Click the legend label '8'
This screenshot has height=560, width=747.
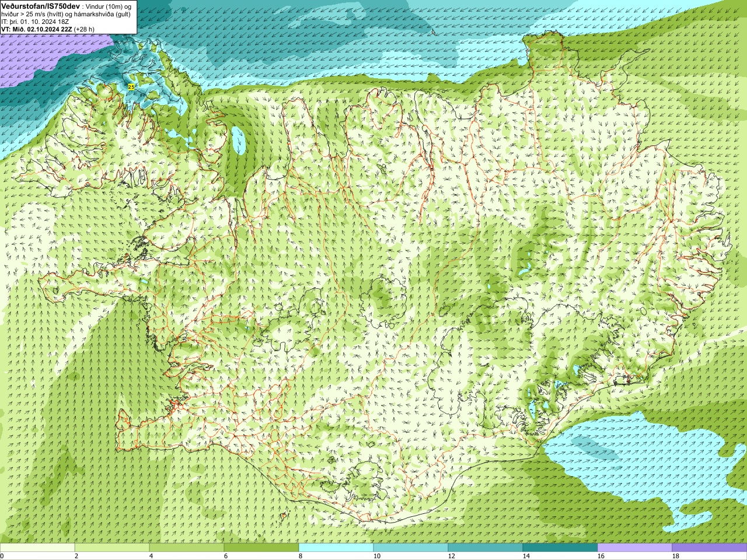click(x=301, y=556)
